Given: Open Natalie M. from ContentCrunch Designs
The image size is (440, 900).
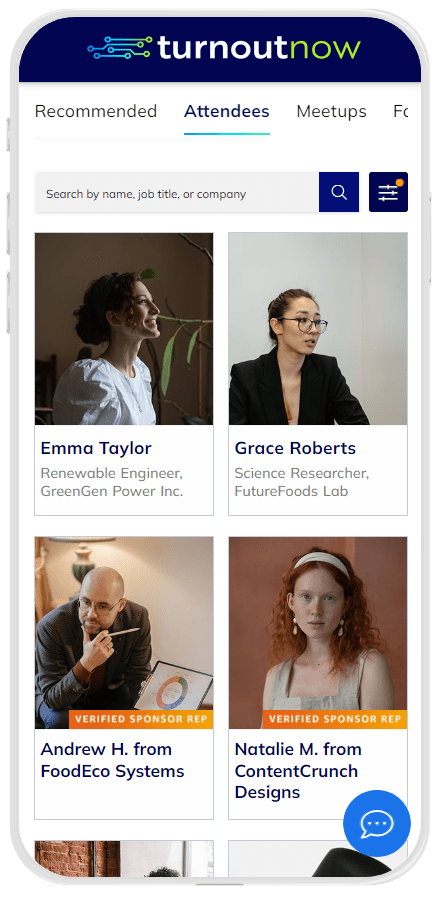Looking at the screenshot, I should point(298,771).
